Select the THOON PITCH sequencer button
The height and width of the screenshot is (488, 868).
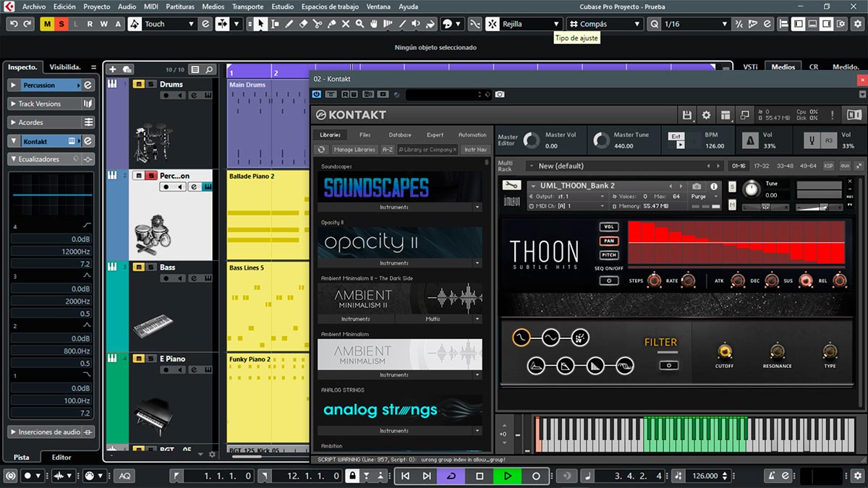tap(609, 255)
